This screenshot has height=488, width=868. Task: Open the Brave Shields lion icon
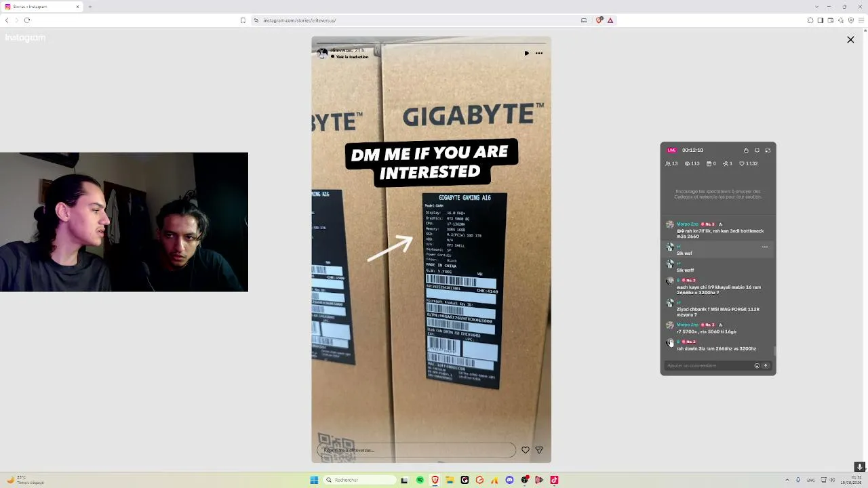599,20
